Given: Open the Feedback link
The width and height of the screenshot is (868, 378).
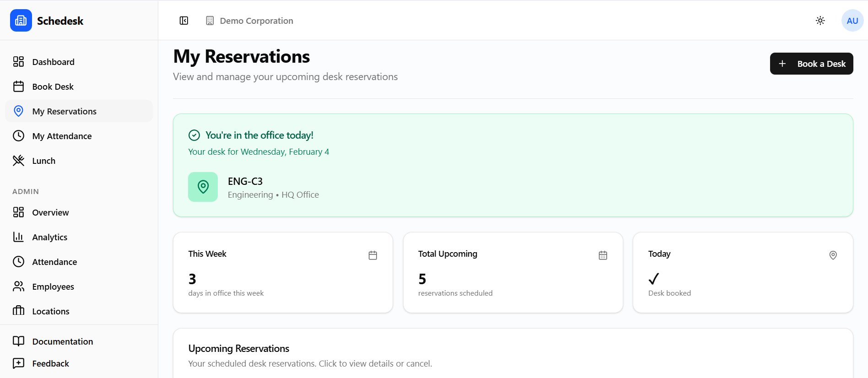Looking at the screenshot, I should pyautogui.click(x=50, y=363).
